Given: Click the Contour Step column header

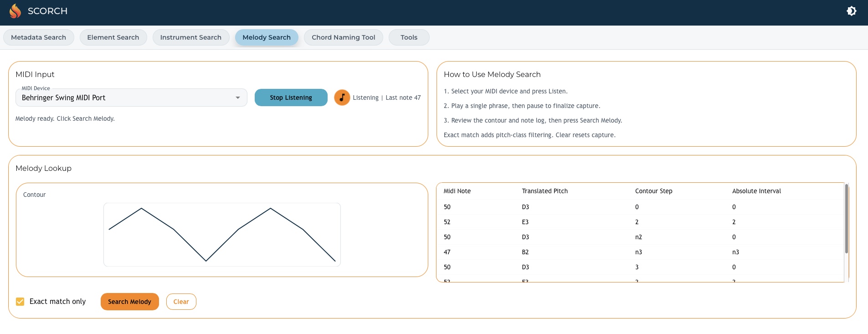Looking at the screenshot, I should click(653, 191).
